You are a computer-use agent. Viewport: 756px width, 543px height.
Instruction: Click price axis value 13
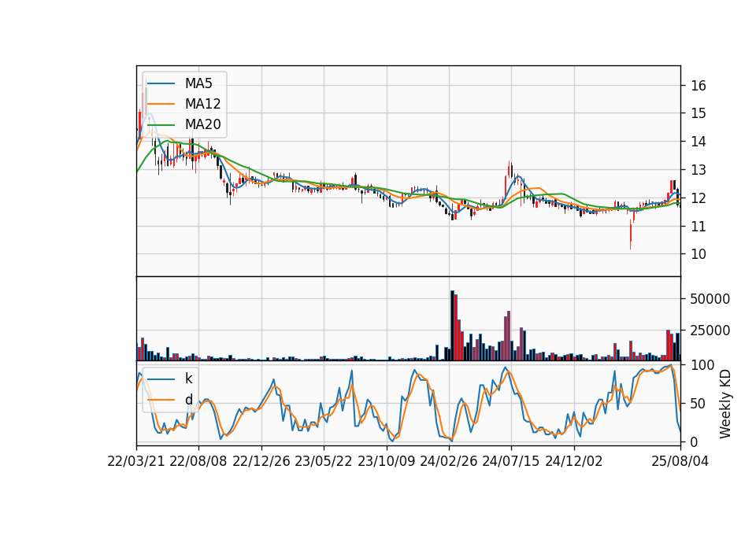click(699, 170)
